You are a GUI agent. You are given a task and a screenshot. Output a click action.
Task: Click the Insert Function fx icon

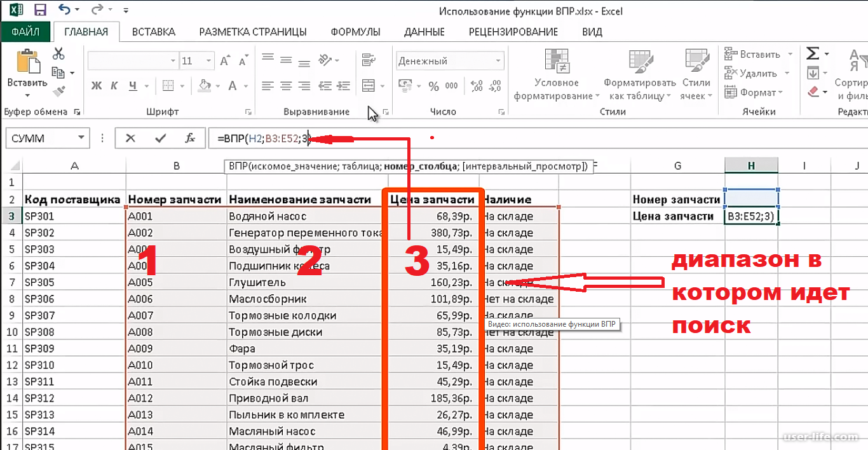click(x=189, y=138)
